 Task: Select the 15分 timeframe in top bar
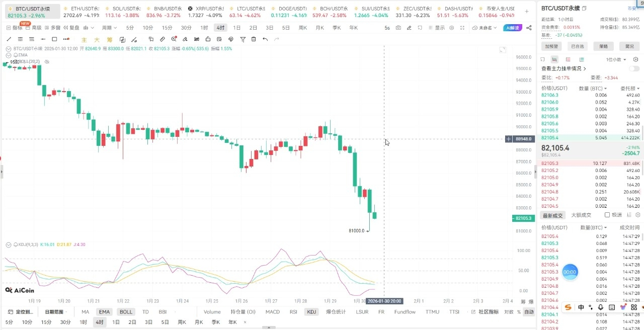pos(167,28)
